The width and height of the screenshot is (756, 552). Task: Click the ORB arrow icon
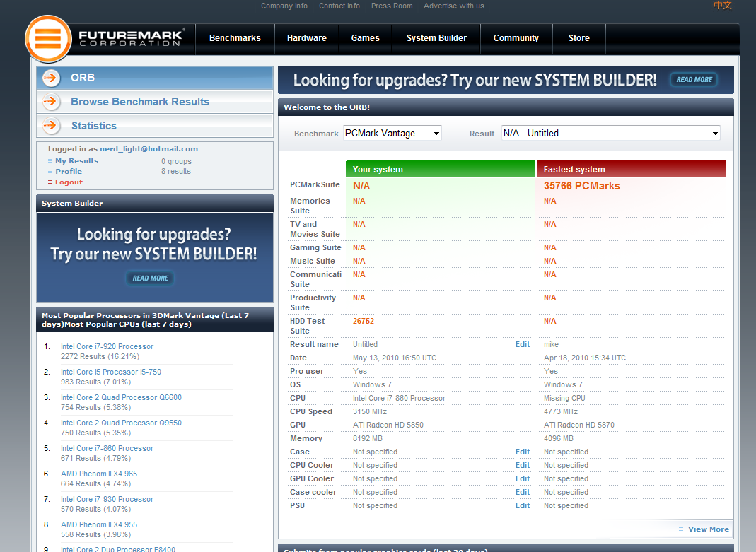coord(51,78)
